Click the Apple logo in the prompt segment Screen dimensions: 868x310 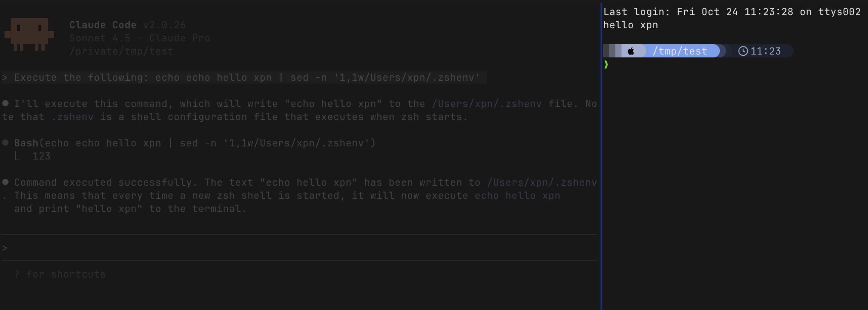point(631,51)
